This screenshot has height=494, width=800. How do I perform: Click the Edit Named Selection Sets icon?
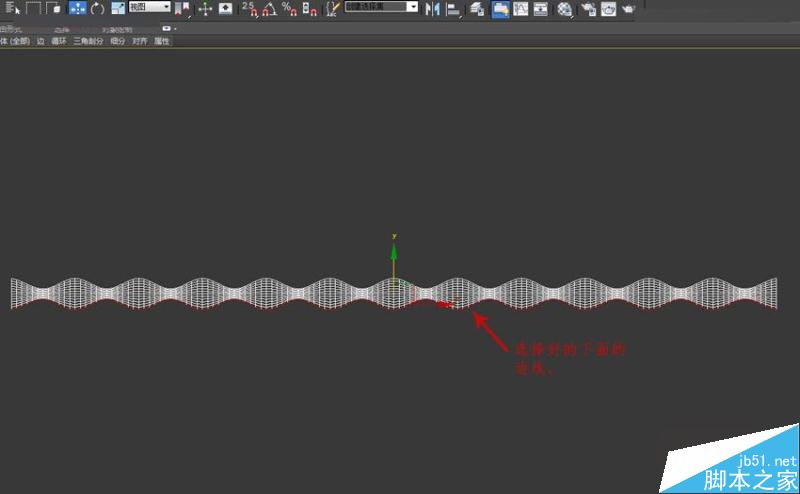coord(333,8)
